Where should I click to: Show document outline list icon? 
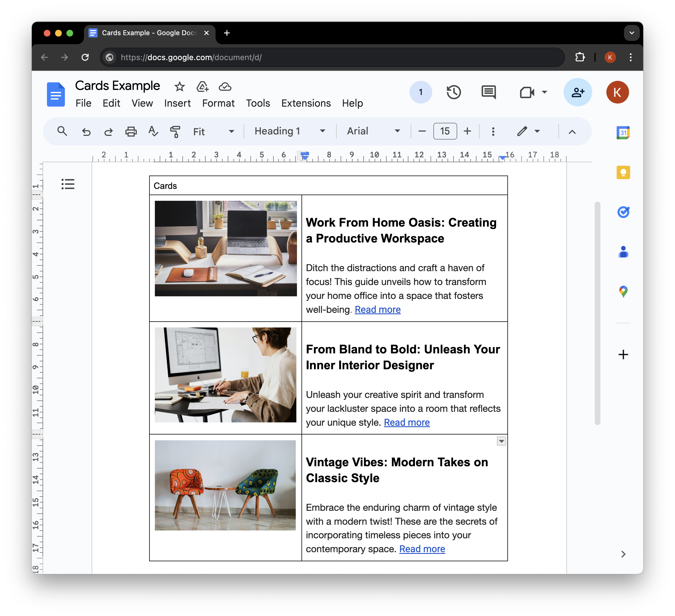[x=68, y=184]
